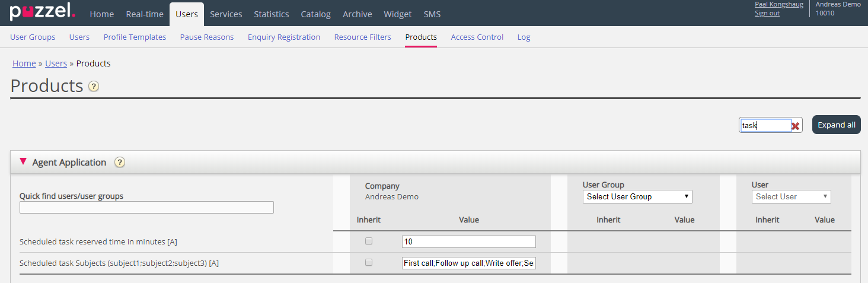Viewport: 868px width, 283px height.
Task: Click the Puzzel logo
Action: click(x=42, y=12)
